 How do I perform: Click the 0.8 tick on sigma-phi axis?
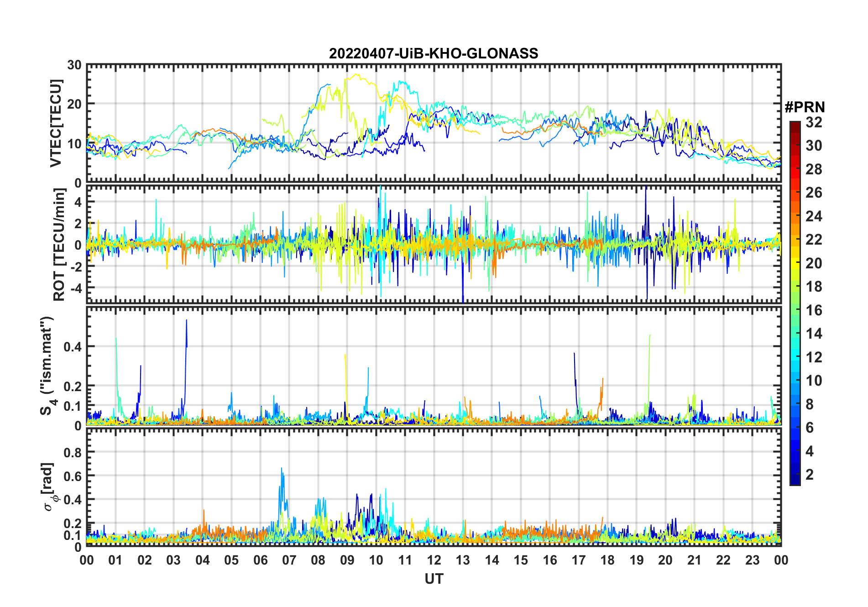click(x=72, y=452)
